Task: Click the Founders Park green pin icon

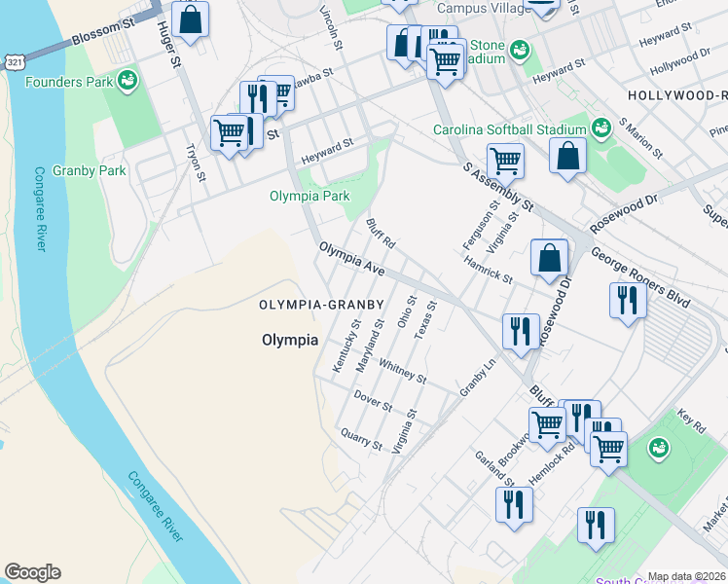Action: click(x=127, y=81)
